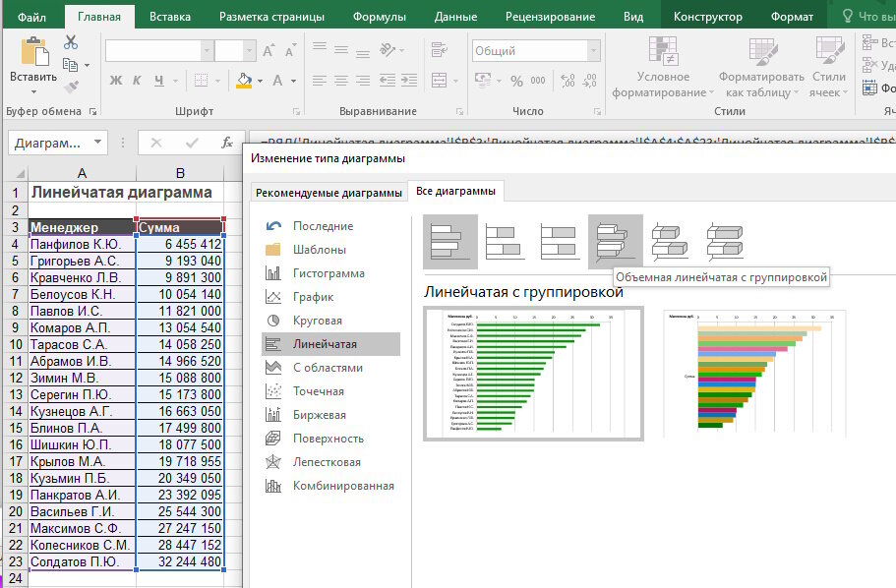The height and width of the screenshot is (588, 896).
Task: Select Гистограмма chart category
Action: tap(330, 273)
